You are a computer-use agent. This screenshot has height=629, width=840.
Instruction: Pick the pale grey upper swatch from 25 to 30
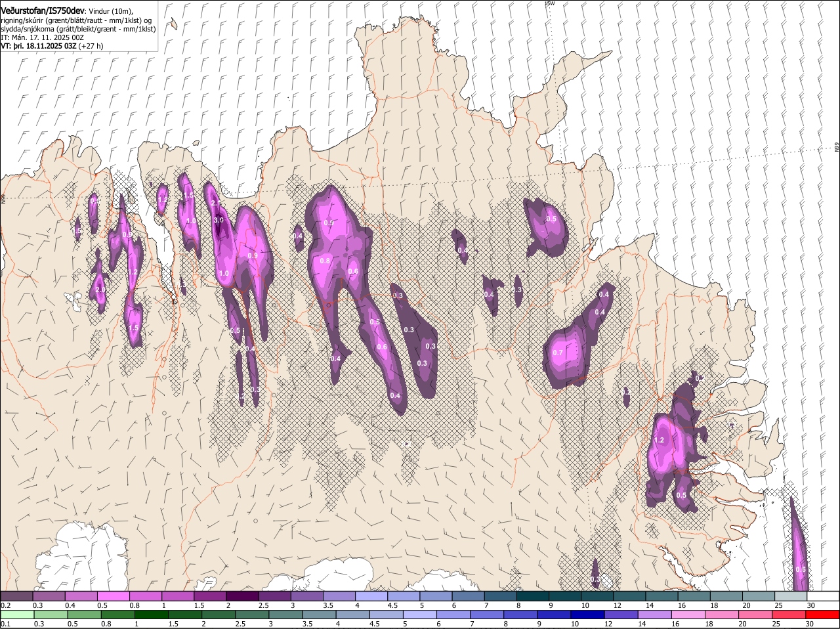790,596
